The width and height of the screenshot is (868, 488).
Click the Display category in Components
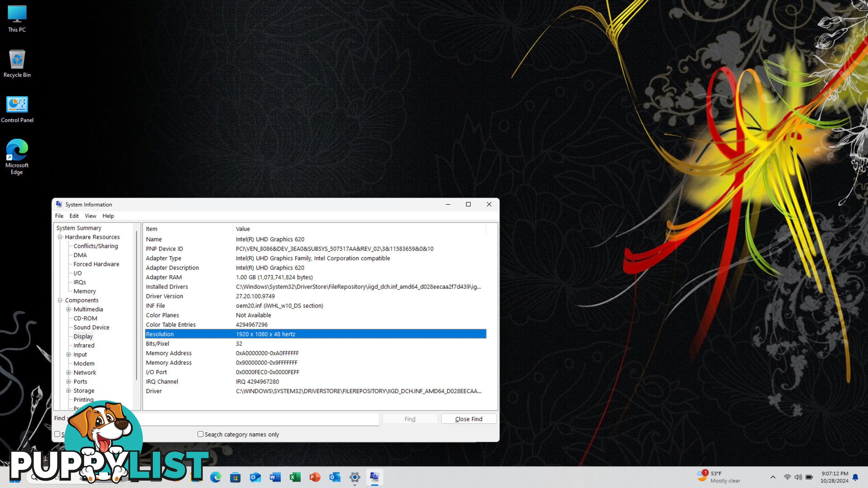83,336
